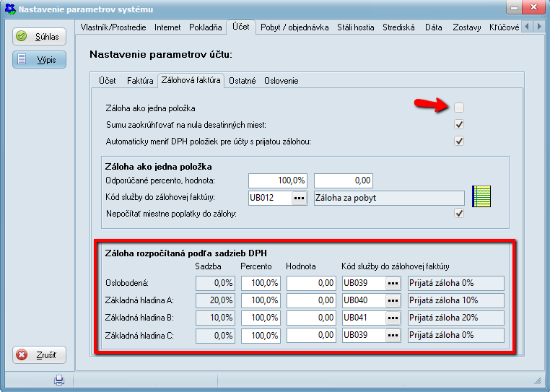The image size is (550, 392).
Task: Open service code lookup for UB040
Action: pos(393,300)
